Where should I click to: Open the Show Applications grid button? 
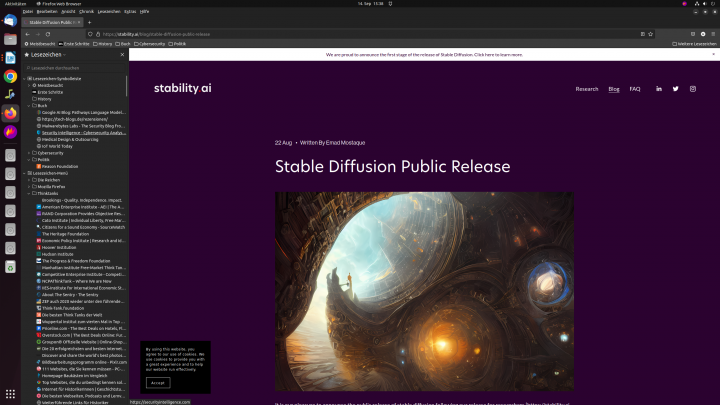[x=10, y=394]
